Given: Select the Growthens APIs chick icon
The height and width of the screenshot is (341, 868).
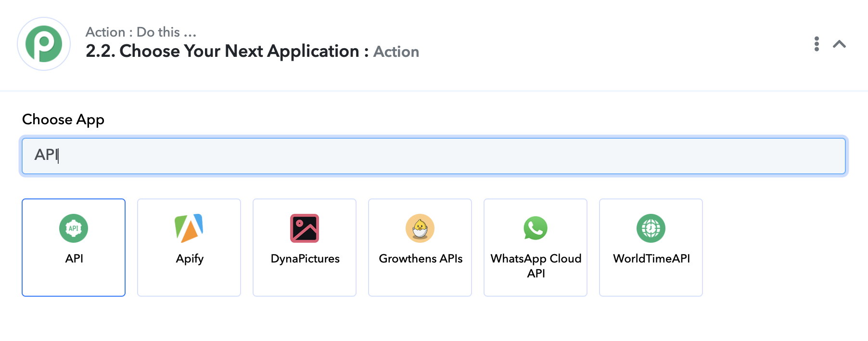Looking at the screenshot, I should 420,228.
